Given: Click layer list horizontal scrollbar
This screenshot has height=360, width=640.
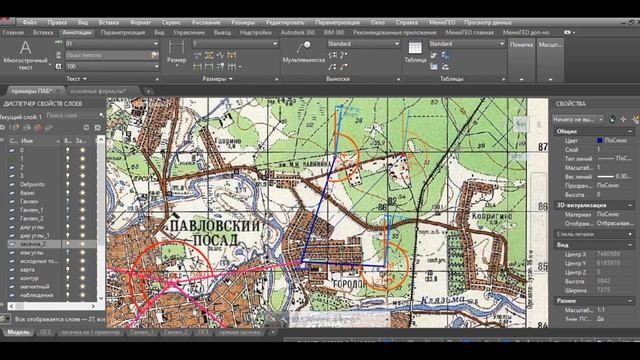Looking at the screenshot, I should click(x=52, y=306).
